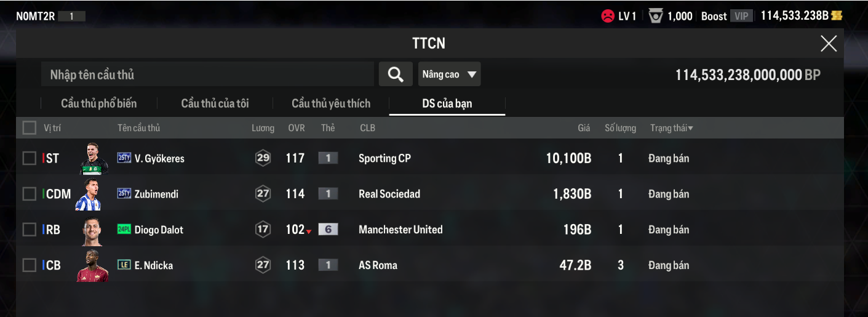Click the 24PL badge beside Diogo Dalot
868x317 pixels.
(124, 230)
